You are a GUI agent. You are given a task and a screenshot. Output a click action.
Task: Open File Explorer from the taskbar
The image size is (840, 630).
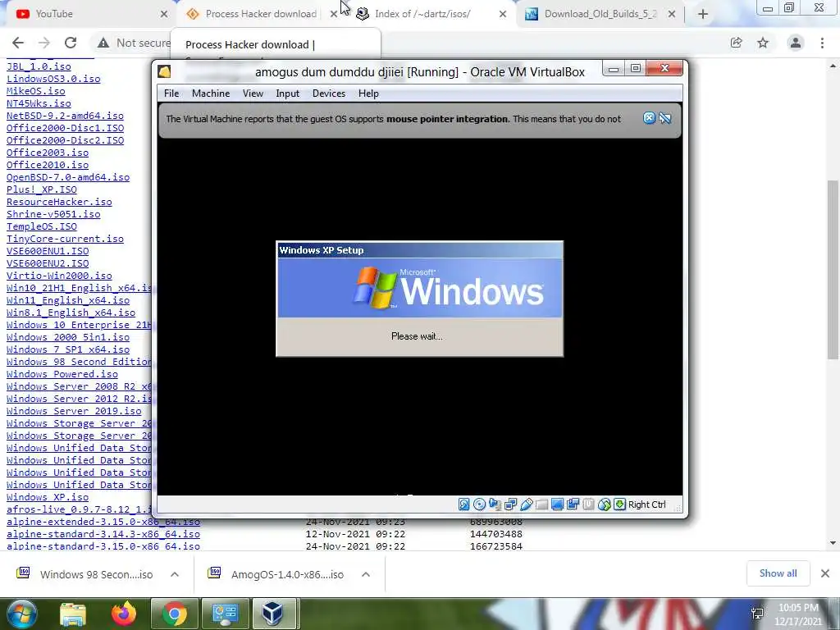click(73, 614)
